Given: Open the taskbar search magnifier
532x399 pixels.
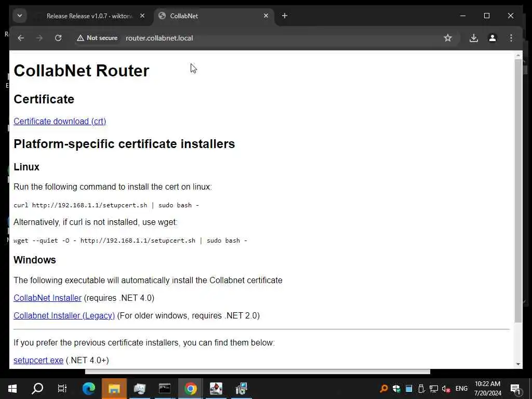Looking at the screenshot, I should tap(37, 389).
